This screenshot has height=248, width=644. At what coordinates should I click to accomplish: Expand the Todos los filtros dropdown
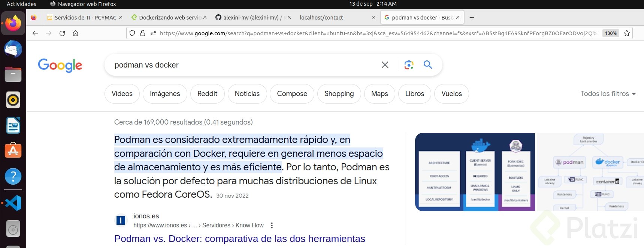608,94
